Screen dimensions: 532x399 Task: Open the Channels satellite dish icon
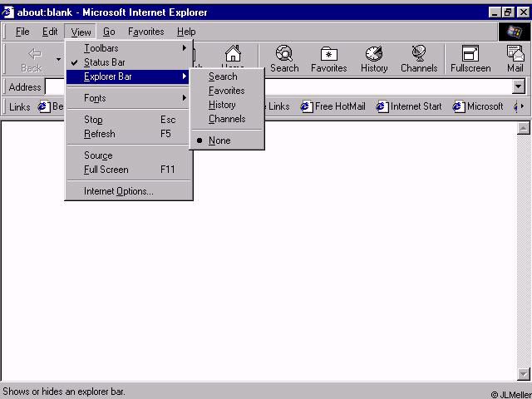[419, 53]
